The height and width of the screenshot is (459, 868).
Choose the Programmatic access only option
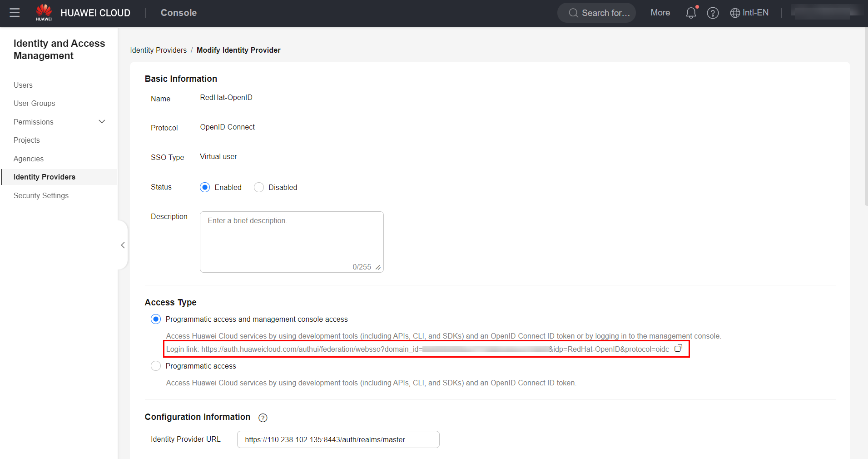pos(156,366)
